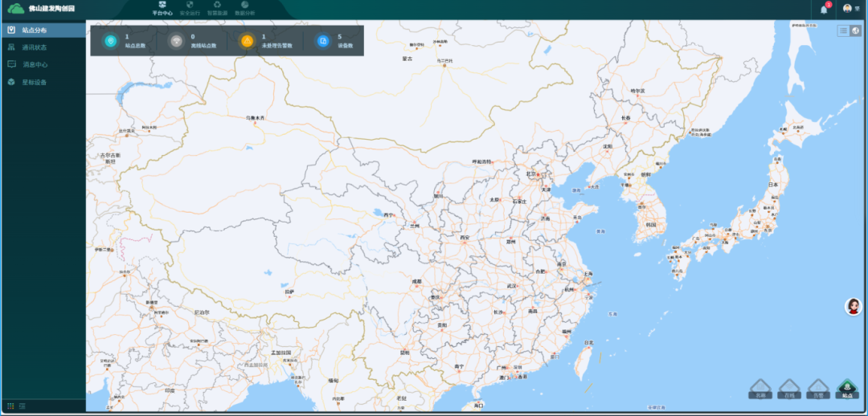The width and height of the screenshot is (868, 416).
Task: Click the blue 设备数 device icon
Action: coord(323,41)
